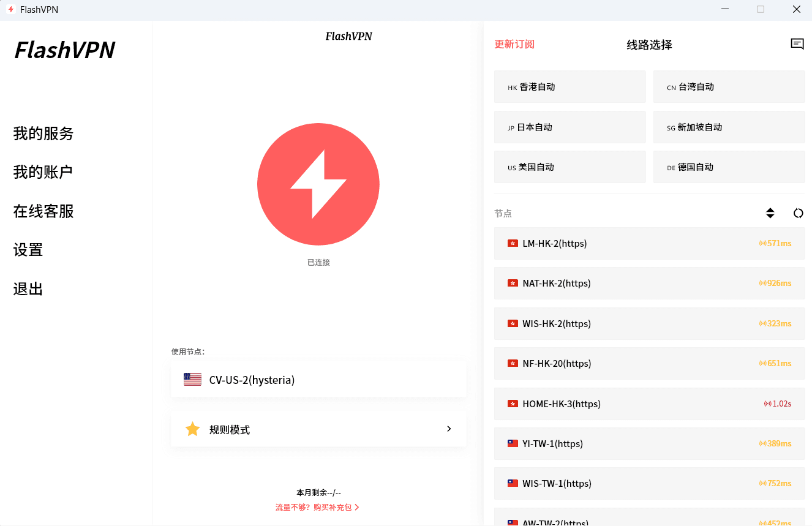Click the 1.02s red latency indicator
This screenshot has height=526, width=812.
[x=778, y=404]
